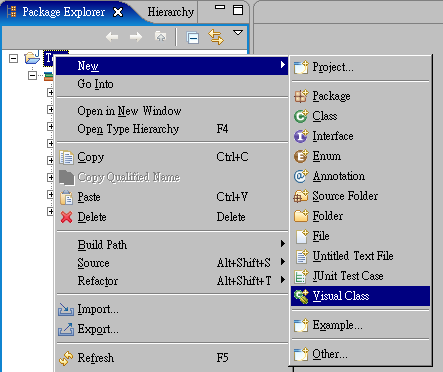Choose Paste from the context menu
Image resolution: width=443 pixels, height=372 pixels.
pyautogui.click(x=172, y=197)
